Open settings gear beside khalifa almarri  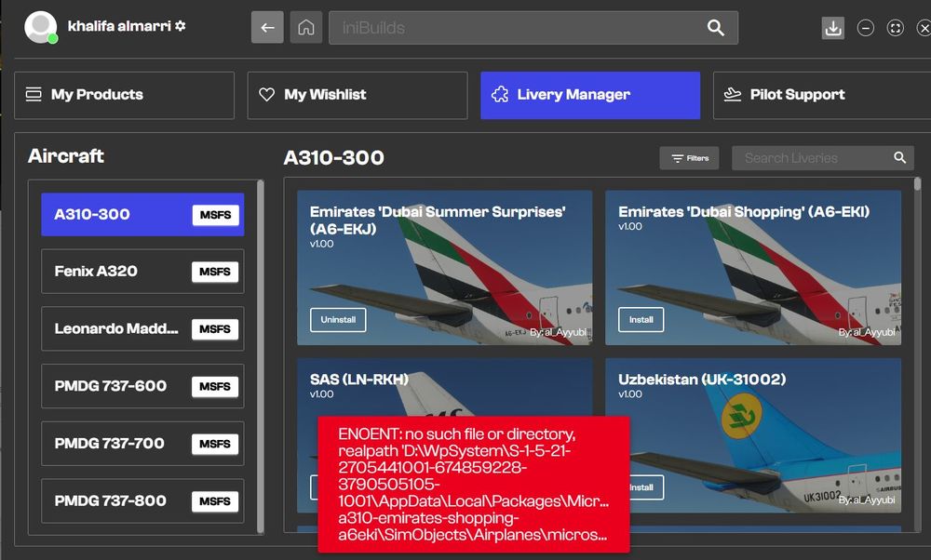[x=181, y=26]
